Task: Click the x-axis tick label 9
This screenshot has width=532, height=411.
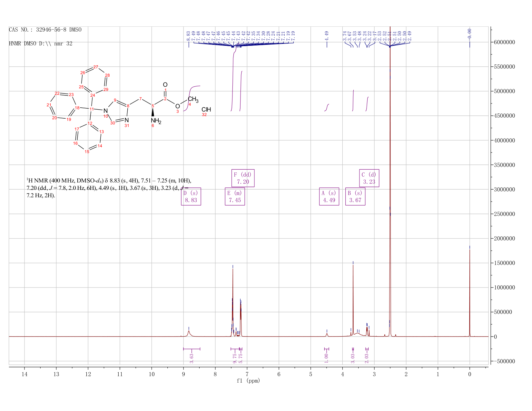Action: tap(183, 374)
